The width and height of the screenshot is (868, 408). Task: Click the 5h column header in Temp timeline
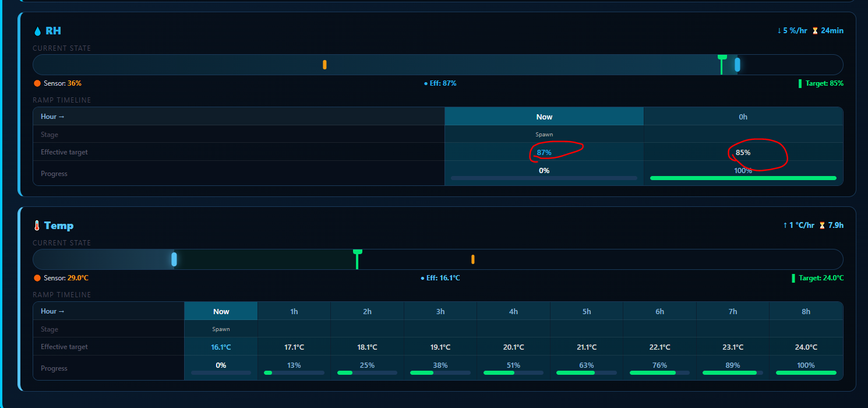pos(587,311)
